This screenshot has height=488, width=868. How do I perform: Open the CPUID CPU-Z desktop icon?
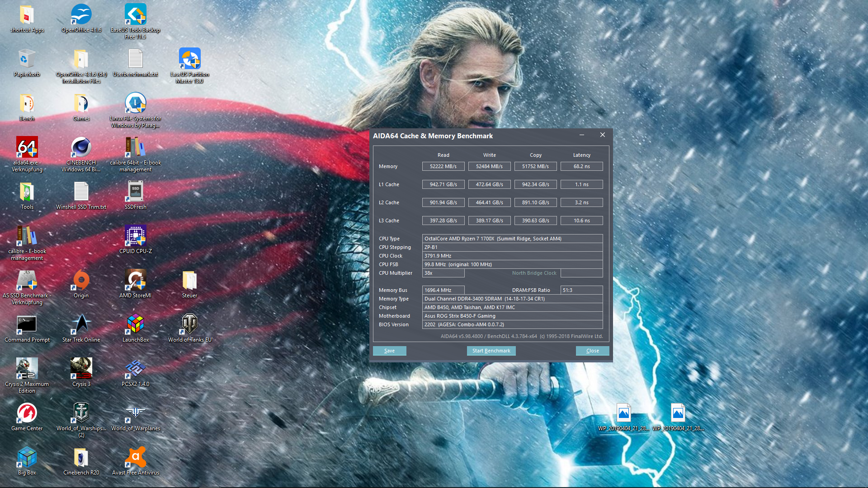135,236
